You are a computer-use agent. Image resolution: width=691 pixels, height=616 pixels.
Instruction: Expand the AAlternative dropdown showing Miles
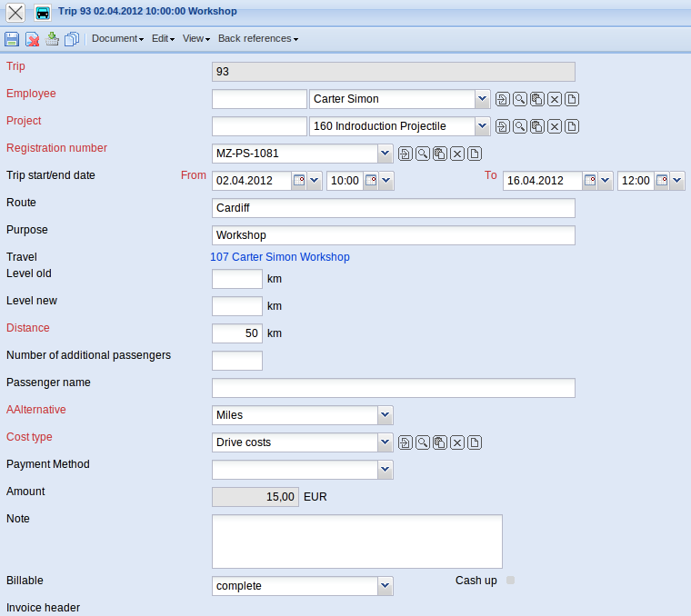[x=386, y=415]
